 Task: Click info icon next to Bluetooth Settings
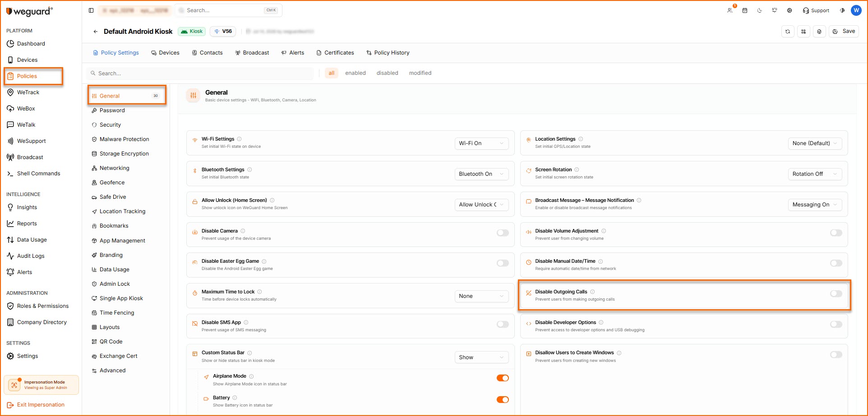click(x=249, y=169)
